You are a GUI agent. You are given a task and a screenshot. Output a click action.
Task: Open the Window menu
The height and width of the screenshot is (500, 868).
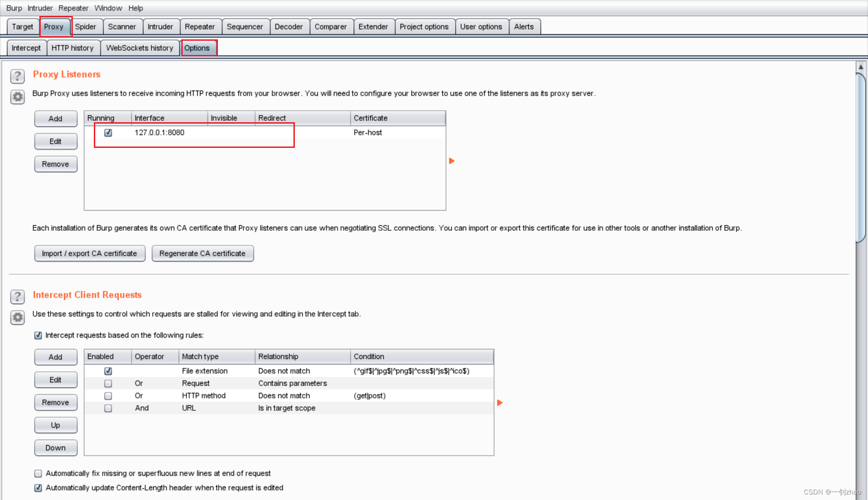tap(108, 8)
